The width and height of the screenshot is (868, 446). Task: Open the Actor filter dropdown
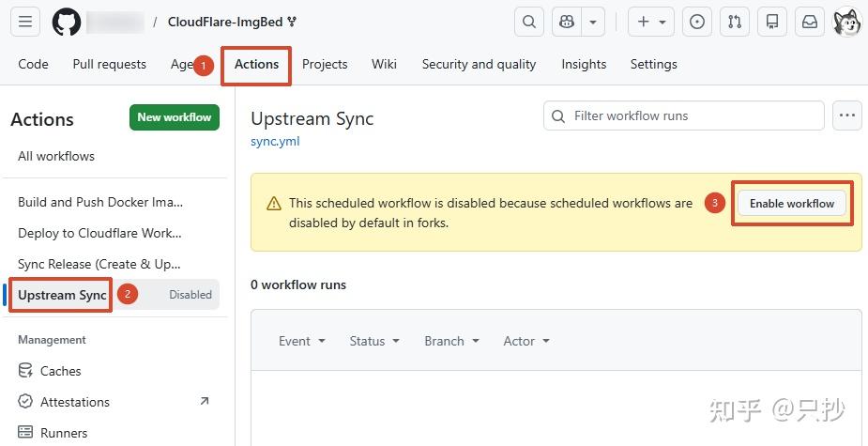pyautogui.click(x=526, y=341)
